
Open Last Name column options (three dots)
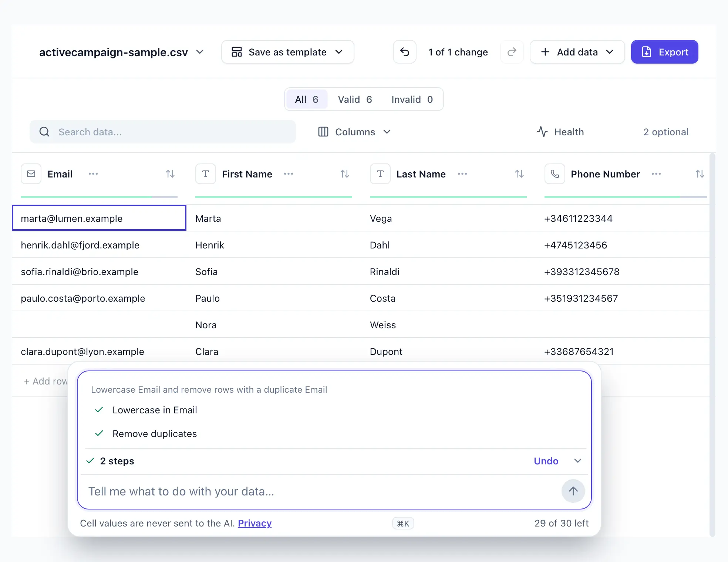click(462, 174)
